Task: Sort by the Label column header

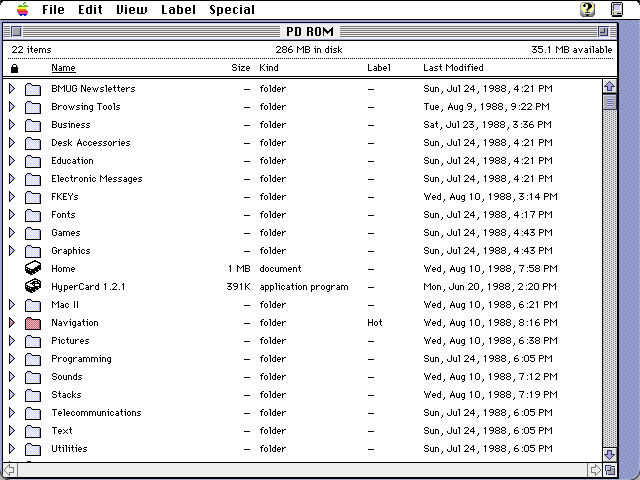Action: click(x=378, y=68)
